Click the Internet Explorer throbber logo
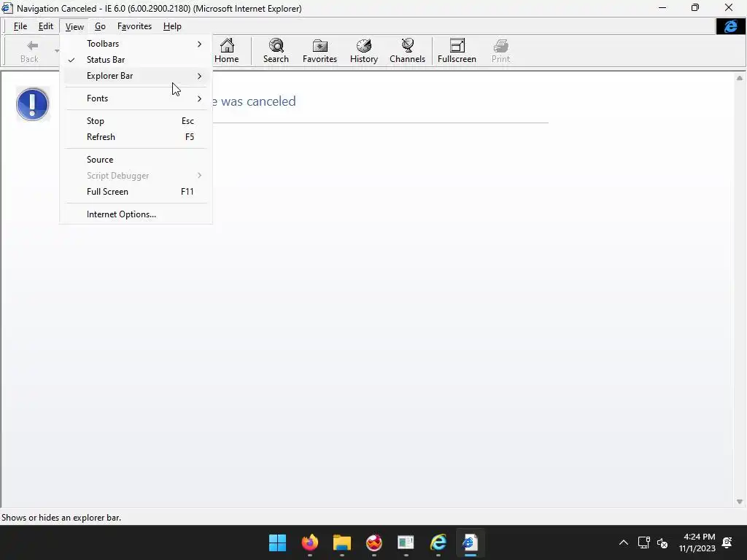The width and height of the screenshot is (747, 560). click(730, 26)
